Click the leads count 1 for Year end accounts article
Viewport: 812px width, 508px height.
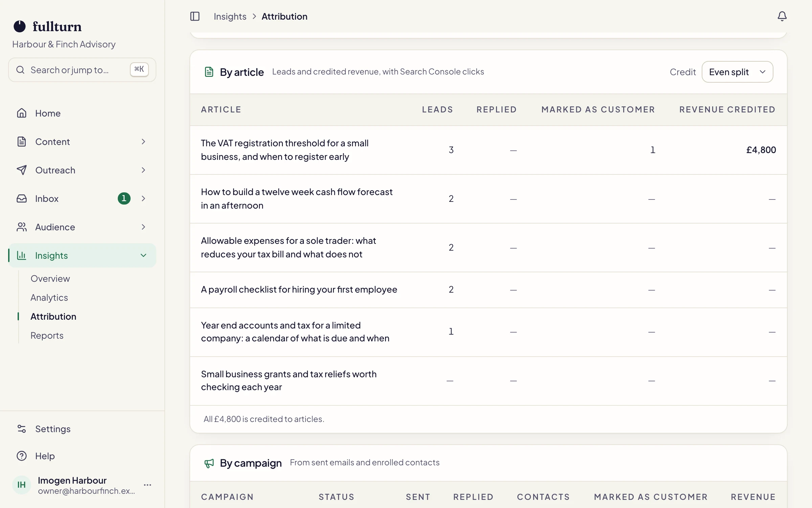[451, 331]
